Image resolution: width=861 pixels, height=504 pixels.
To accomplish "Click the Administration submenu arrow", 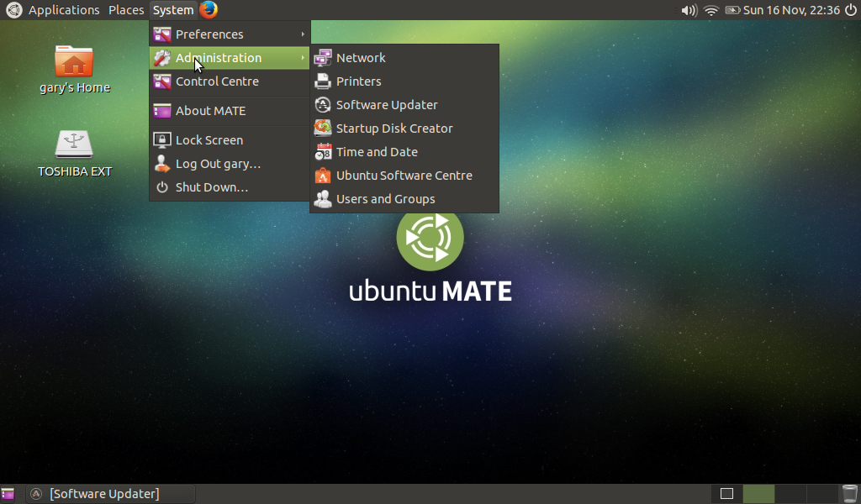I will 303,58.
